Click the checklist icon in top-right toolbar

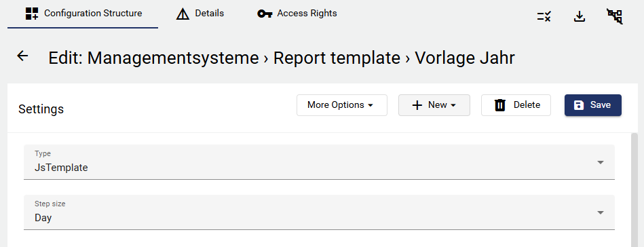[544, 16]
